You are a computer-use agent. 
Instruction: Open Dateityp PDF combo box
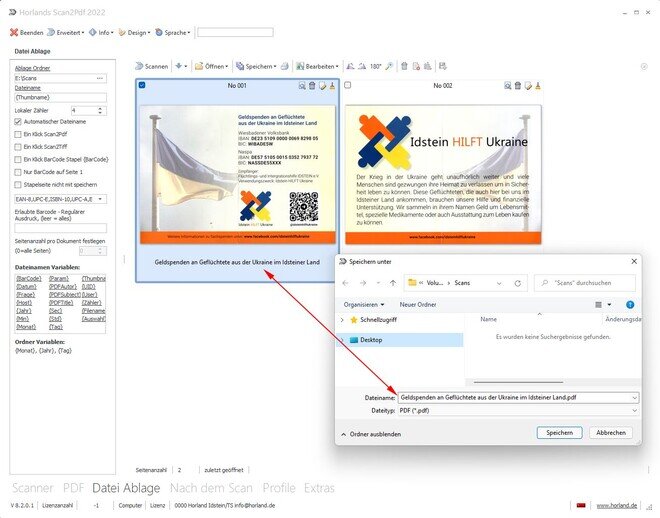point(518,410)
